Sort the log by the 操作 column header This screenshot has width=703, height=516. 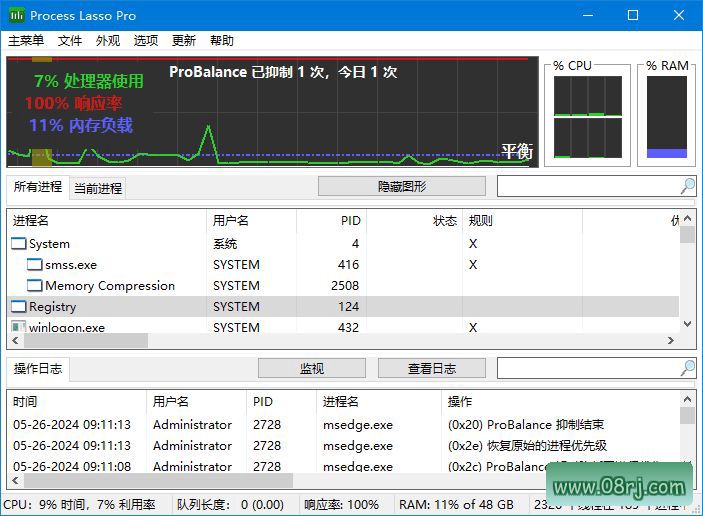pyautogui.click(x=560, y=402)
